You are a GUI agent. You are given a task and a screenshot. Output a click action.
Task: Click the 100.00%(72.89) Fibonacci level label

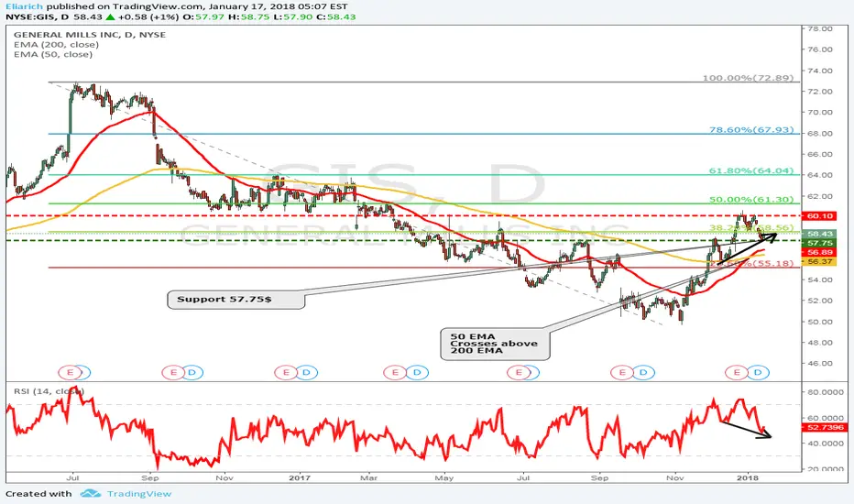click(x=748, y=78)
